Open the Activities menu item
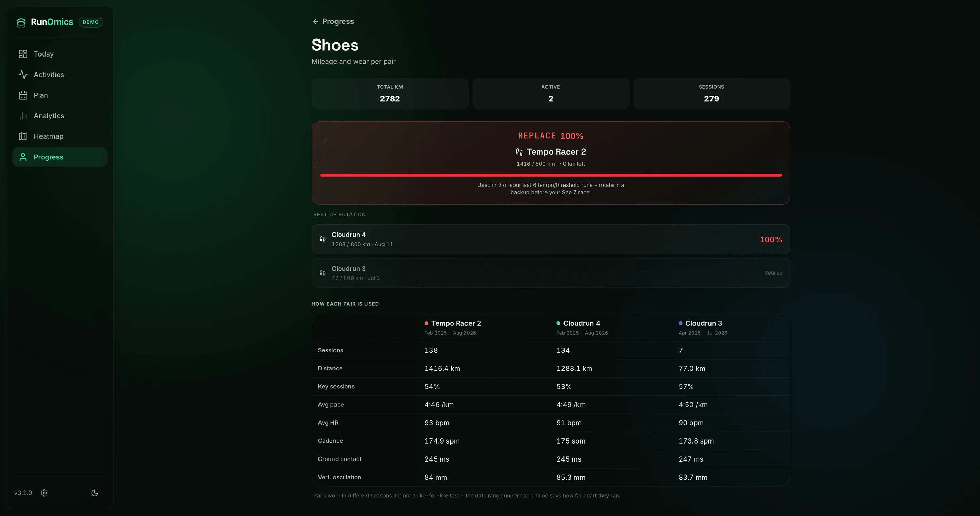 (x=60, y=75)
